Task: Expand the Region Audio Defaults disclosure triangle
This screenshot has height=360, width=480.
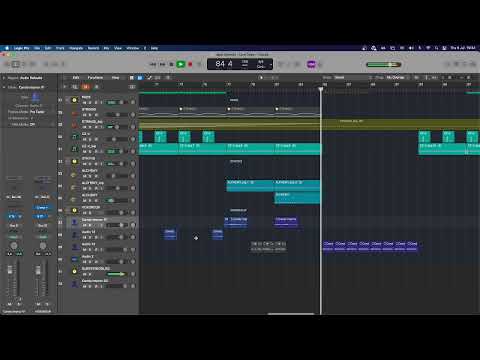Action: click(4, 78)
